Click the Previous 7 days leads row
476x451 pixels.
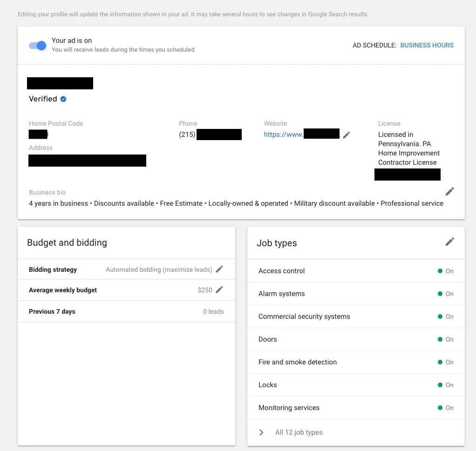[126, 311]
